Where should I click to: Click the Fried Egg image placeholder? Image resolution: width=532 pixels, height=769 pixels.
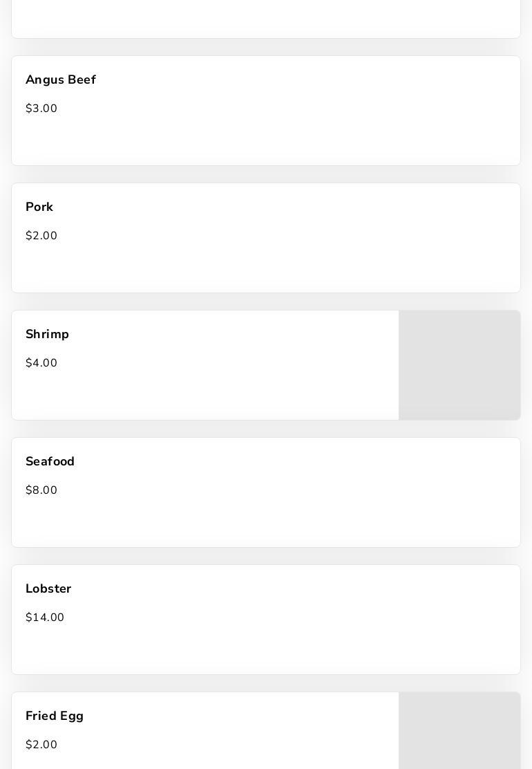coord(459,731)
